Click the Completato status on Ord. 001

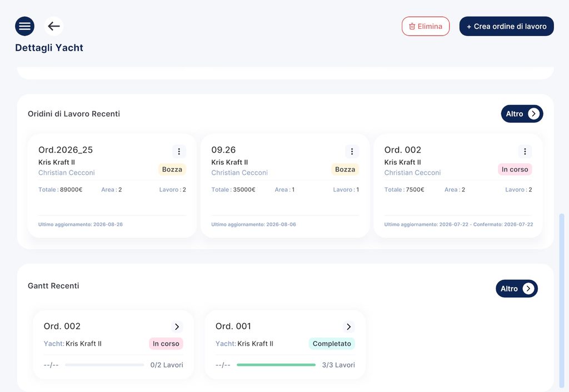(332, 343)
